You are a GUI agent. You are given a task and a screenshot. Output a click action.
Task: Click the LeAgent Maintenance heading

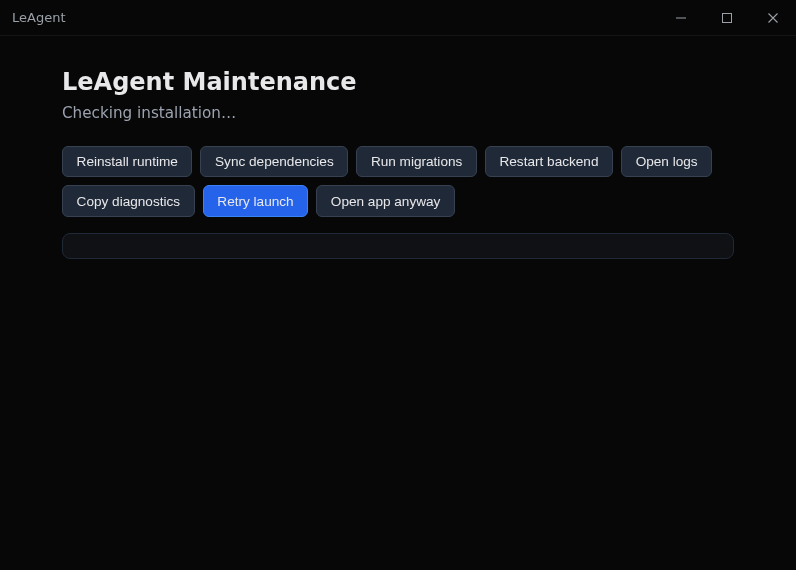coord(209,81)
